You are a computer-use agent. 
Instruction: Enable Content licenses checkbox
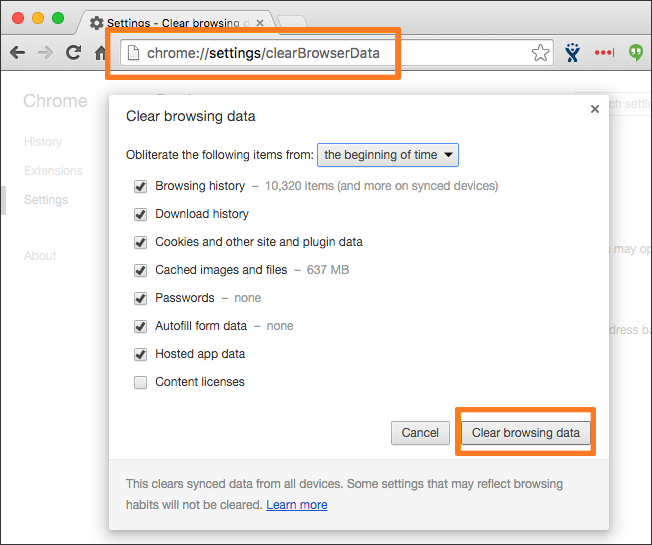pos(141,382)
